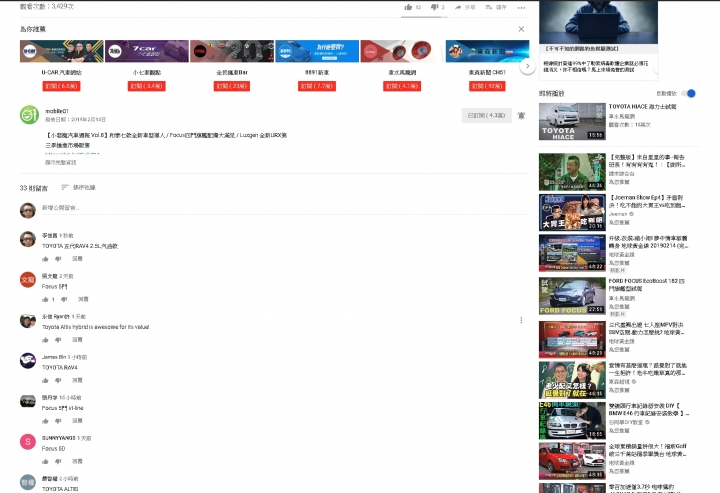Dislike the TOYOTA RAV4 2.5L comment
The height and width of the screenshot is (493, 720).
click(58, 259)
